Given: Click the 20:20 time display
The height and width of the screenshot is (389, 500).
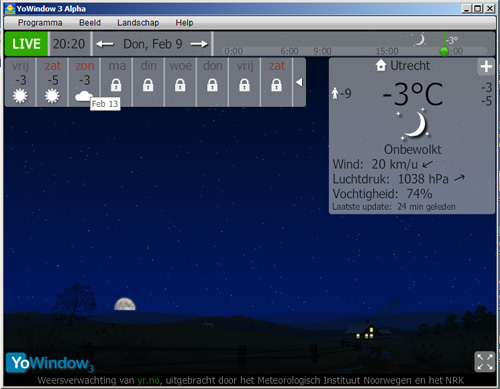Looking at the screenshot, I should click(69, 44).
